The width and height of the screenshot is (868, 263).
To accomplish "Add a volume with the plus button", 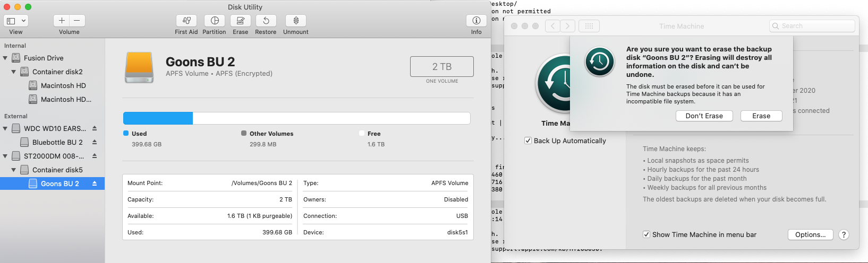I will [x=62, y=21].
